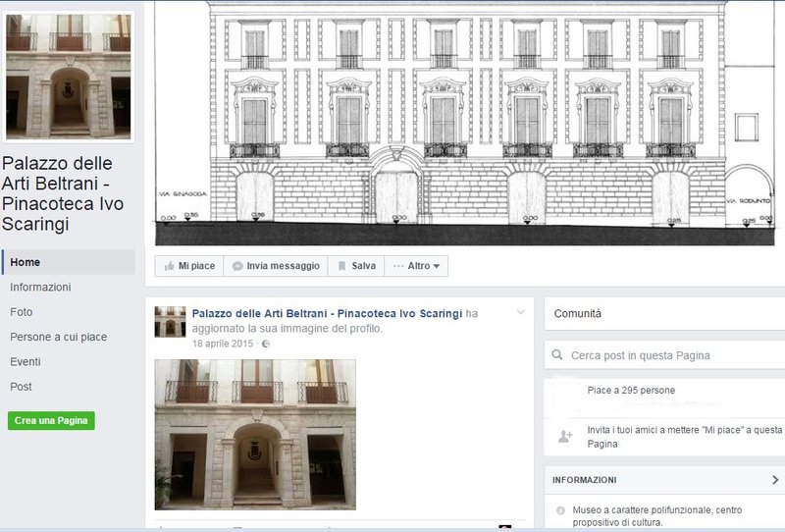The height and width of the screenshot is (532, 785).
Task: Click the 18 aprile 2015 post date
Action: (222, 344)
